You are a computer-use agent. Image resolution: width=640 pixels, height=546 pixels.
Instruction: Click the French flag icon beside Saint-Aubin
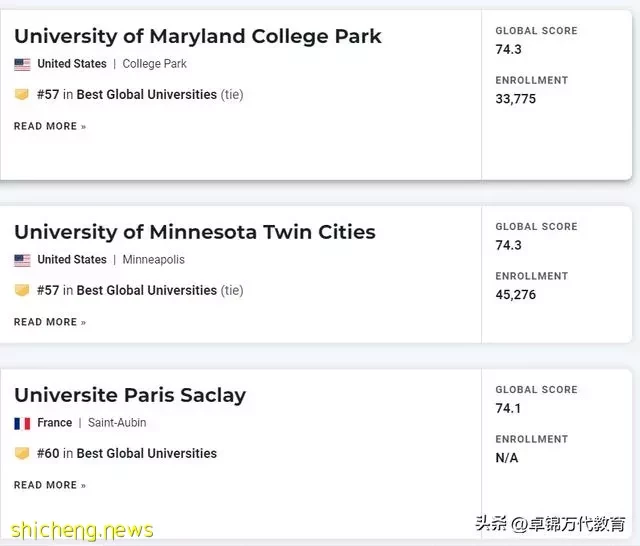click(x=22, y=424)
